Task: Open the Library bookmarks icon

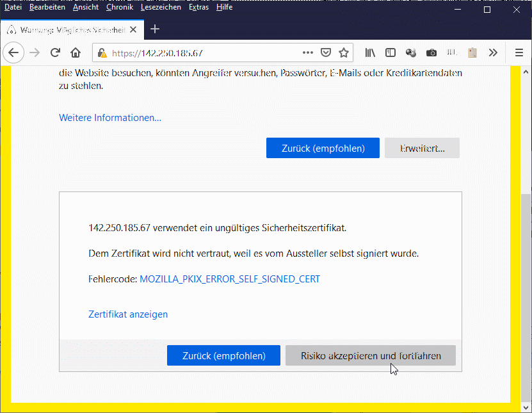Action: (x=370, y=53)
